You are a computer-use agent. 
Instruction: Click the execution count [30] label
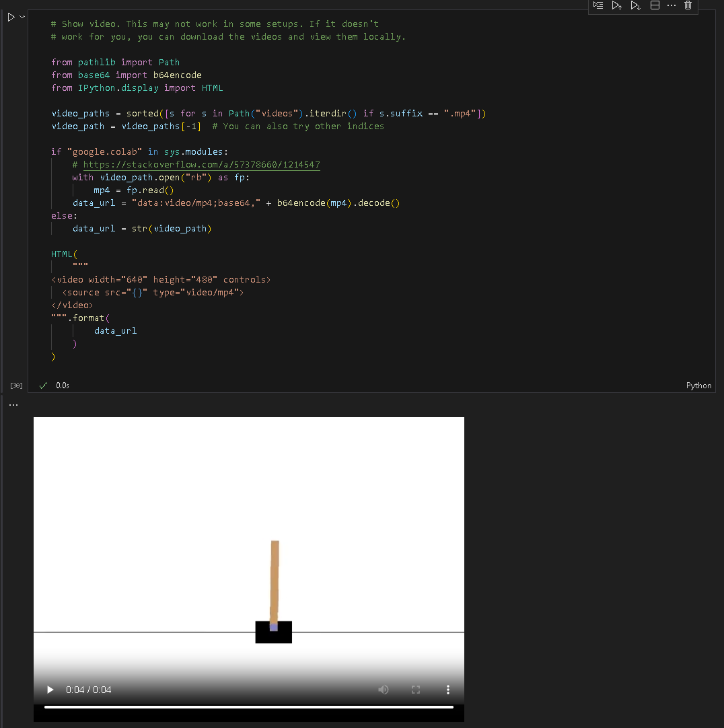click(16, 386)
